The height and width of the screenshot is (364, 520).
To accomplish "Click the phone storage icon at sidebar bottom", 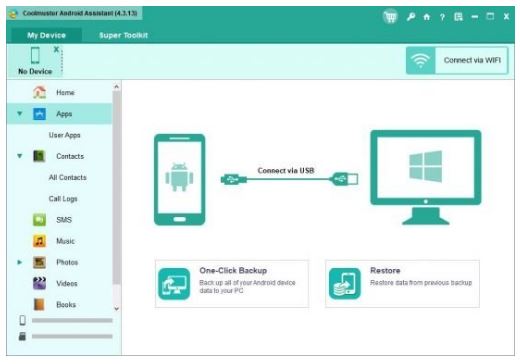I will coord(22,320).
